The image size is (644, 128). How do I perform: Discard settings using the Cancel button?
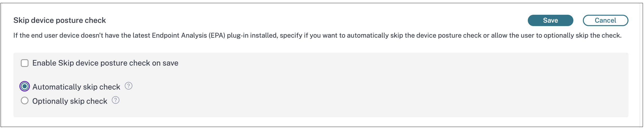pos(605,21)
